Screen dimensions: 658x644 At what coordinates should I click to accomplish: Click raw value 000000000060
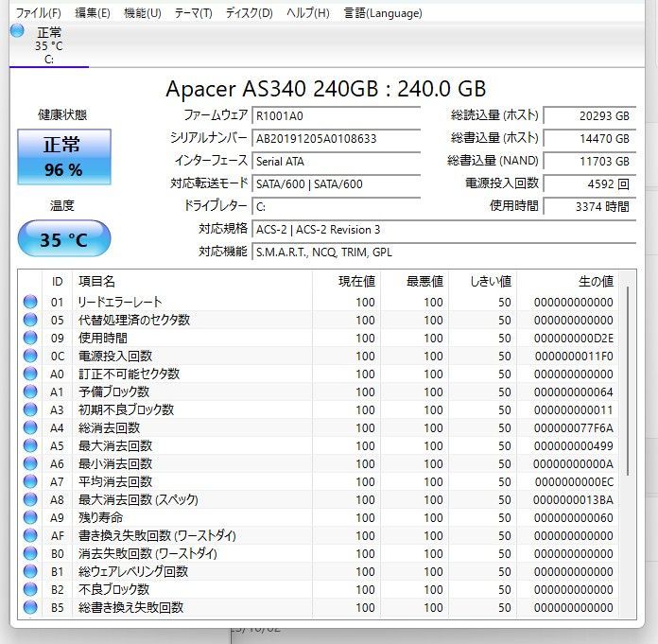point(574,517)
